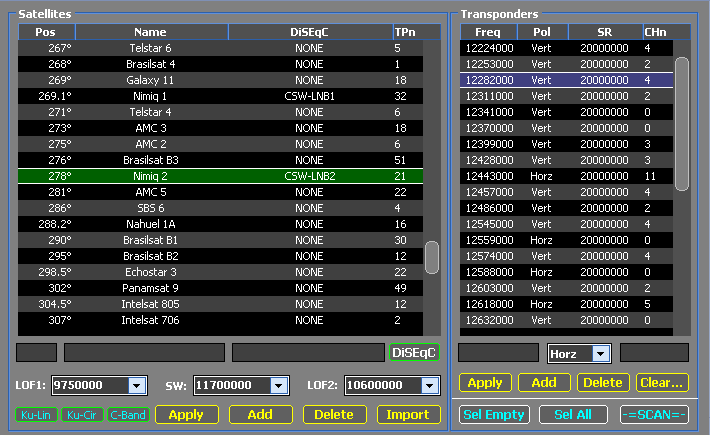Click Add in the Satellites panel
This screenshot has height=436, width=710.
click(260, 415)
